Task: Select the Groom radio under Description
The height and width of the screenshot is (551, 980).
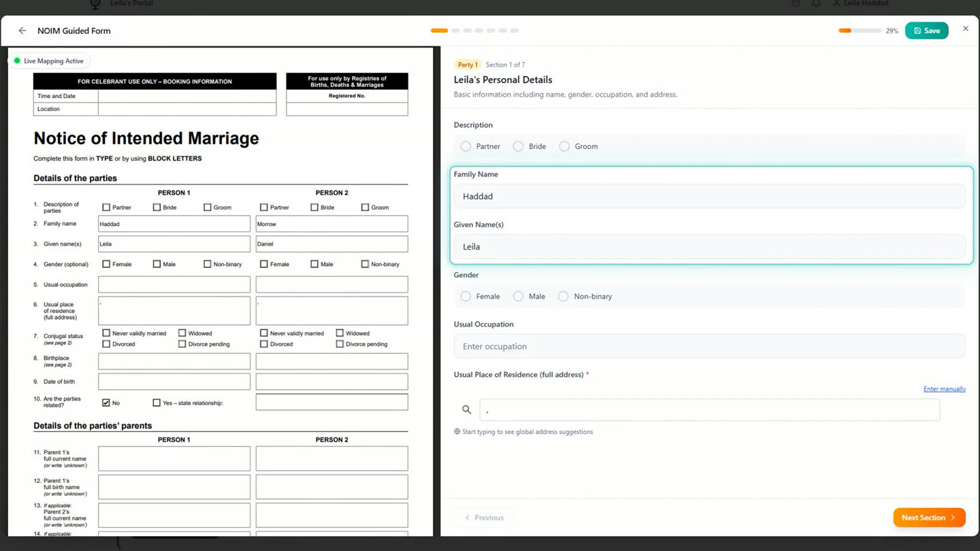Action: click(x=564, y=146)
